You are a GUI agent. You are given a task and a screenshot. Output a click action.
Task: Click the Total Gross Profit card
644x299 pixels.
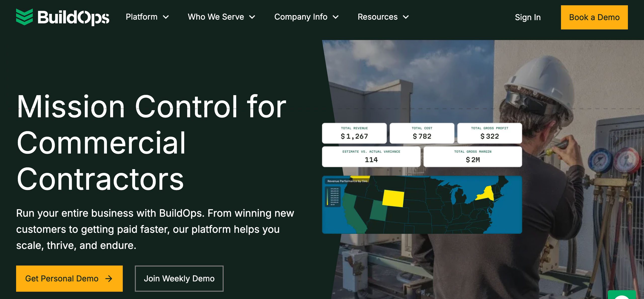490,133
